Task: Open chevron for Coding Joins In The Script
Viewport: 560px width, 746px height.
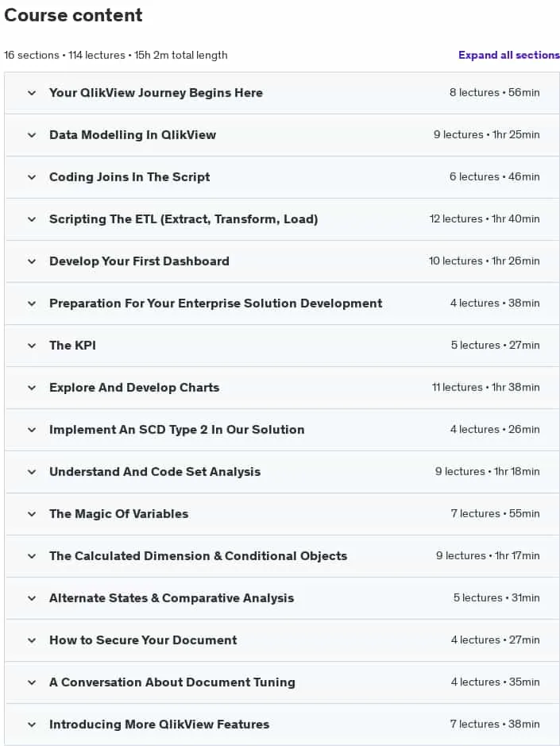Action: [32, 177]
